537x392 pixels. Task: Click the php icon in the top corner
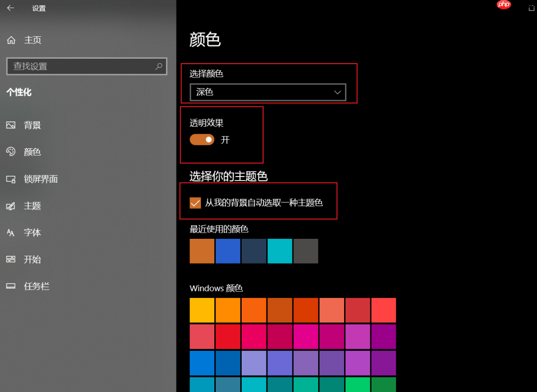[x=503, y=5]
